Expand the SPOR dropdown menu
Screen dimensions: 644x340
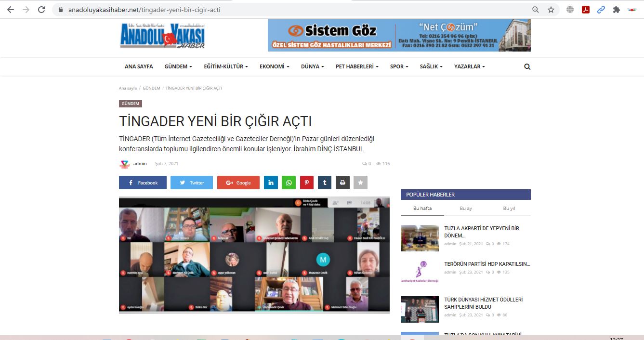399,66
